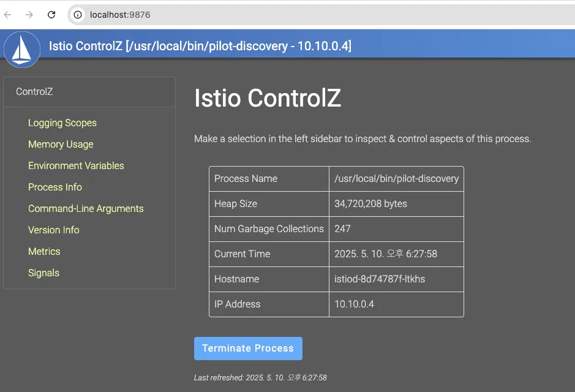Click the browser back arrow
This screenshot has width=575, height=392.
(x=8, y=15)
